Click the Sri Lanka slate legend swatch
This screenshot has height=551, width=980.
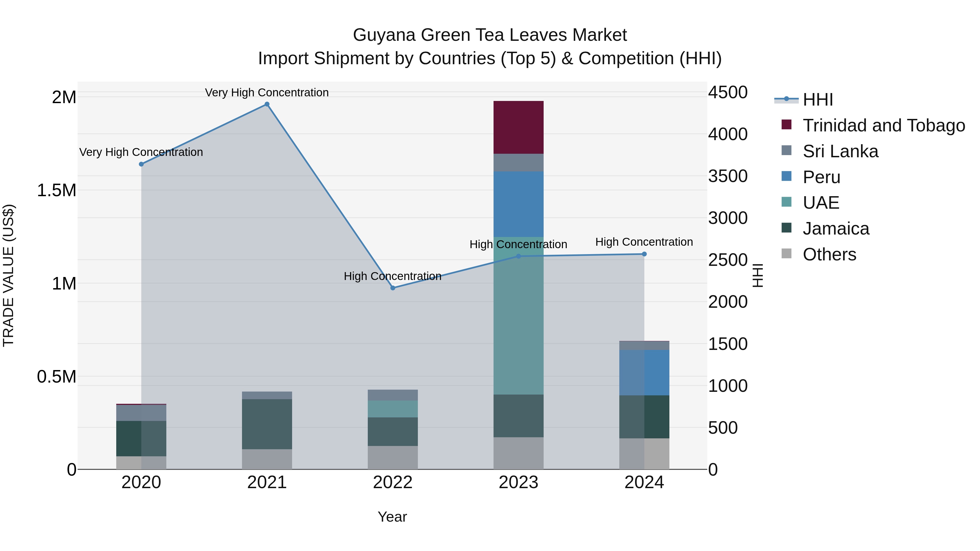coord(786,150)
